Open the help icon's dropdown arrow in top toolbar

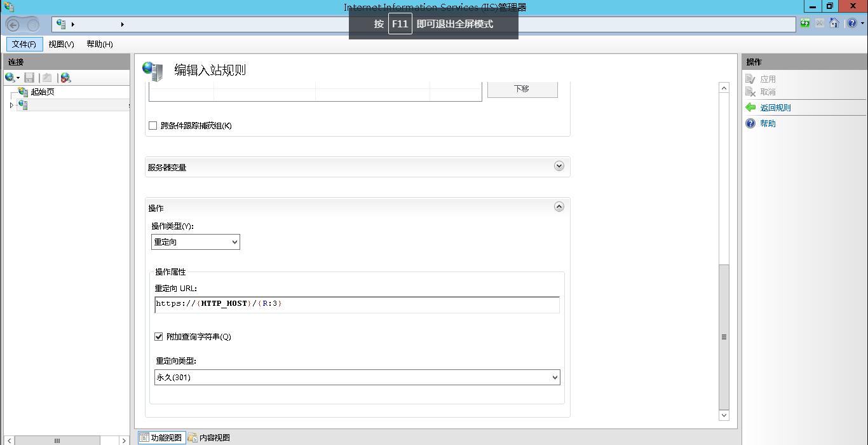coord(862,24)
